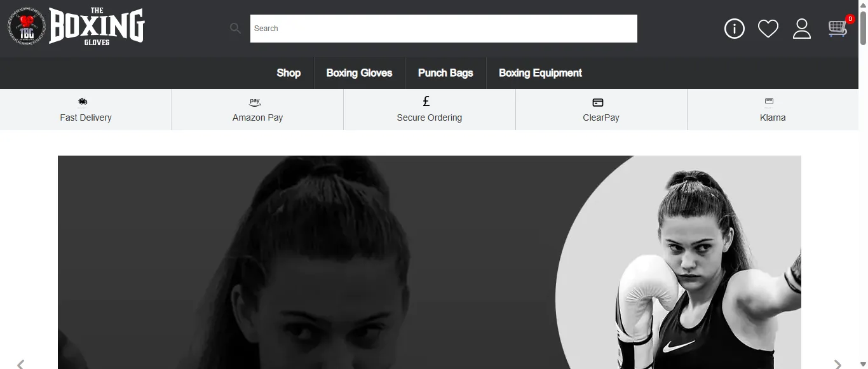The height and width of the screenshot is (369, 868).
Task: Click inside the Search input field
Action: click(x=444, y=28)
